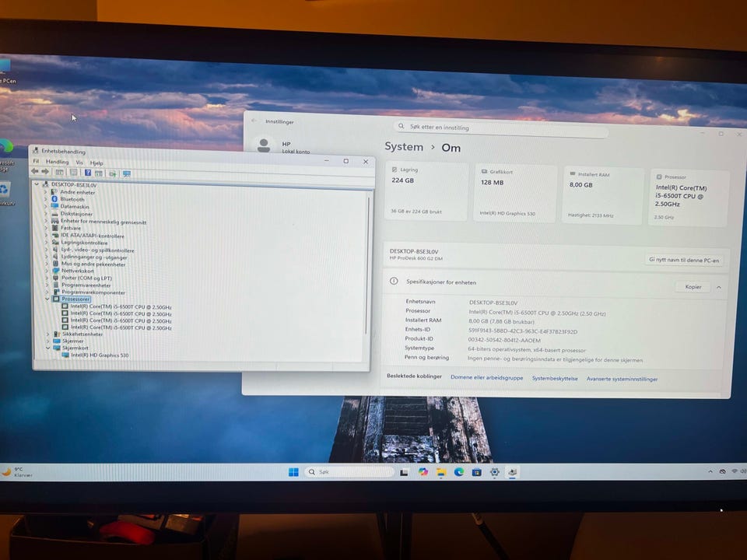Image resolution: width=747 pixels, height=560 pixels.
Task: Open the Fil menu in Device Manager
Action: (x=36, y=161)
